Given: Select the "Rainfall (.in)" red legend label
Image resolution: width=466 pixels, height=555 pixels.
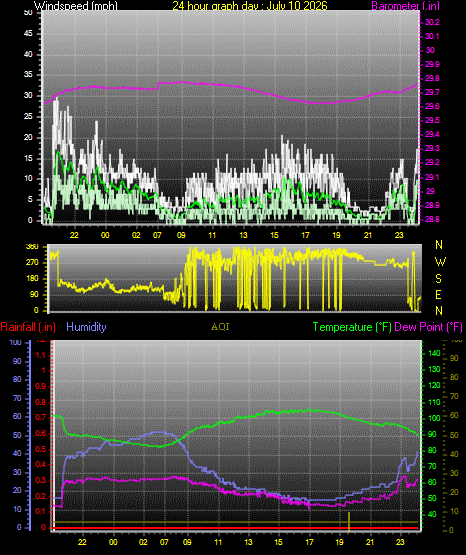Looking at the screenshot, I should point(28,327).
